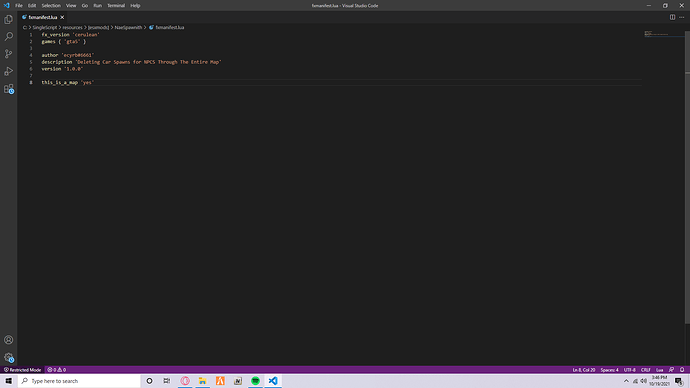Expand the resources breadcrumb

point(72,27)
